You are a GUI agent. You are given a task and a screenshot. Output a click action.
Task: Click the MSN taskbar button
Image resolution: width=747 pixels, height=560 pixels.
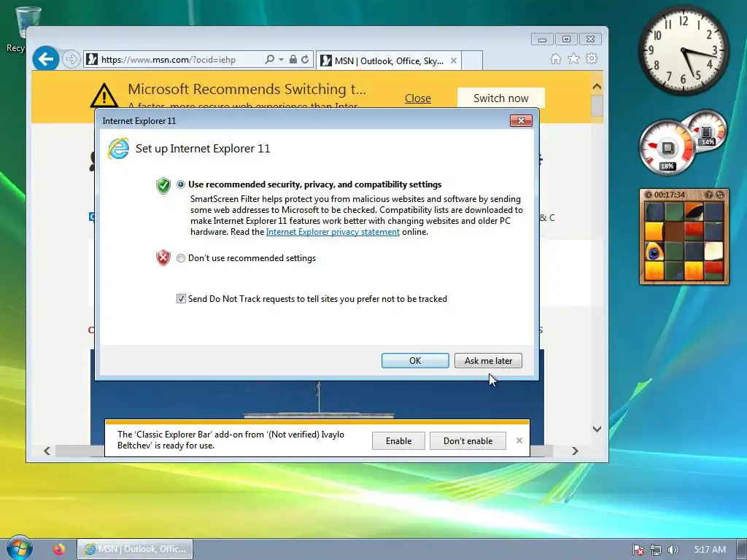(x=135, y=549)
